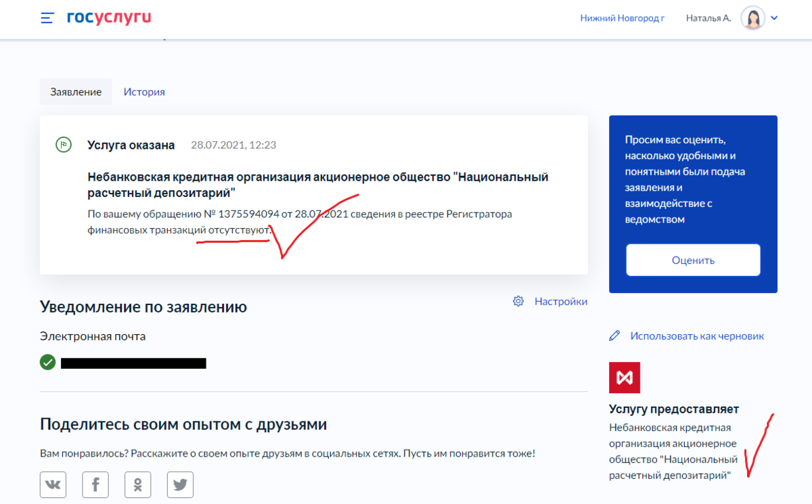
Task: Click the timestamp 28.07.2021, 12:23
Action: [x=233, y=145]
